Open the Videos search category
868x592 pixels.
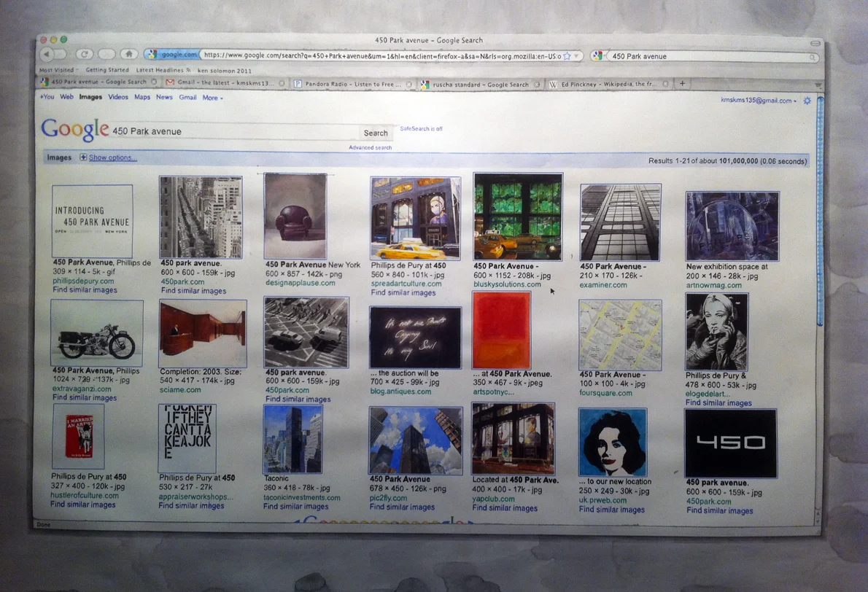[118, 97]
